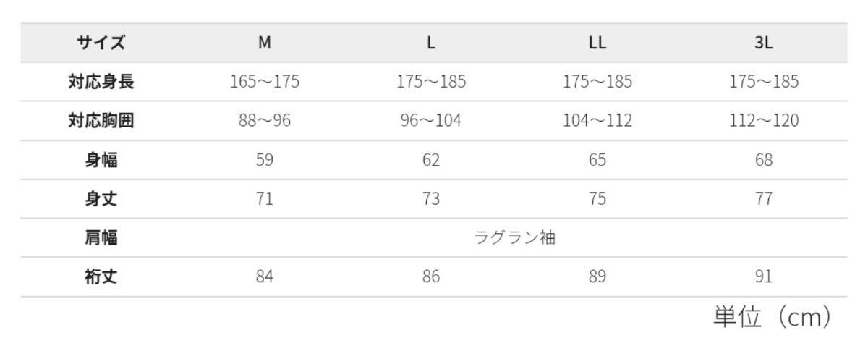The width and height of the screenshot is (868, 346).
Task: Click the サイズ header cell
Action: [x=101, y=43]
